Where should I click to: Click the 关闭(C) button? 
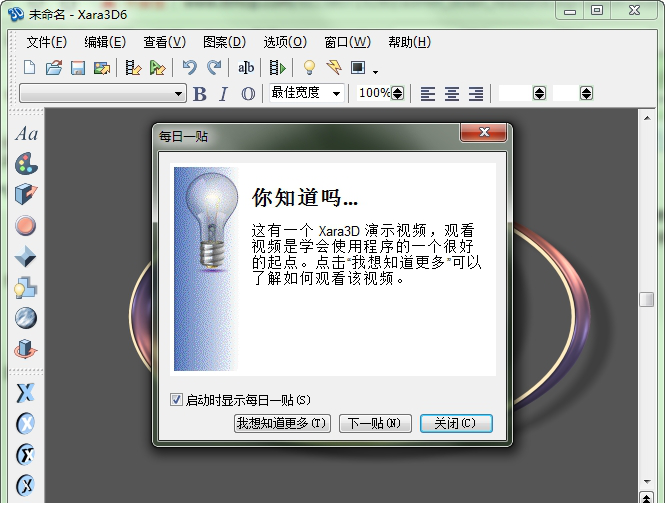coord(456,423)
